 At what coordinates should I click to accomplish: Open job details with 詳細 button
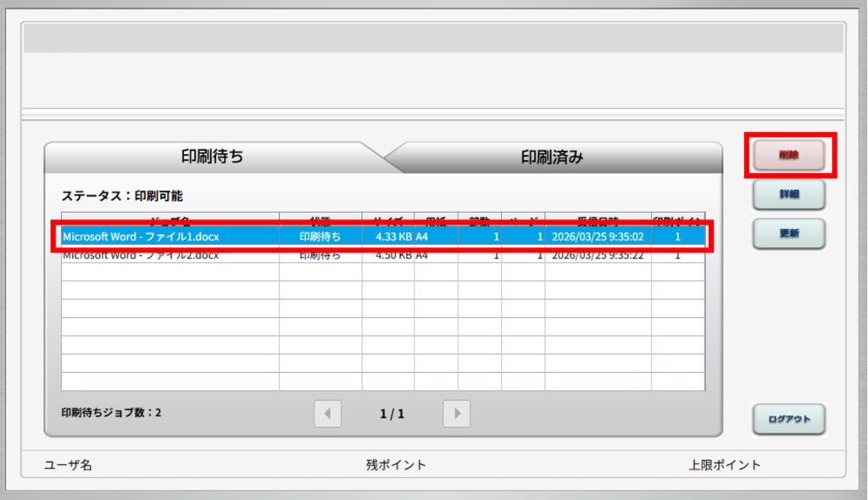788,194
